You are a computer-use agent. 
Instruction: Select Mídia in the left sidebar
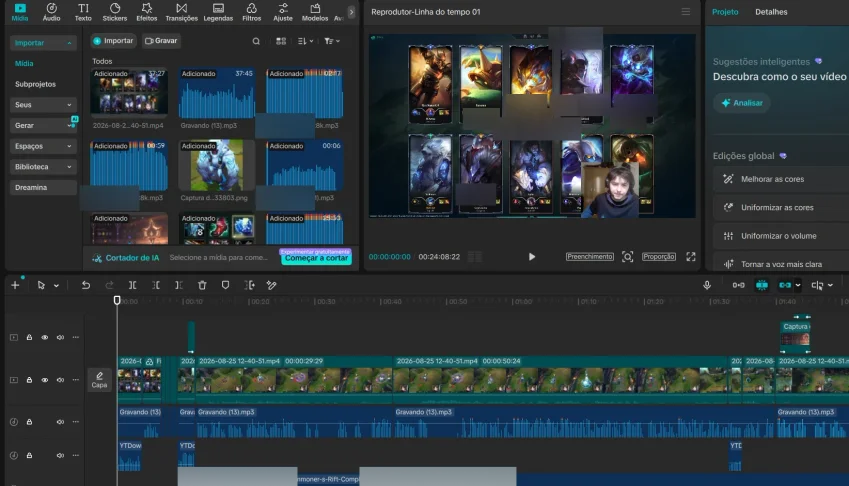[x=24, y=63]
